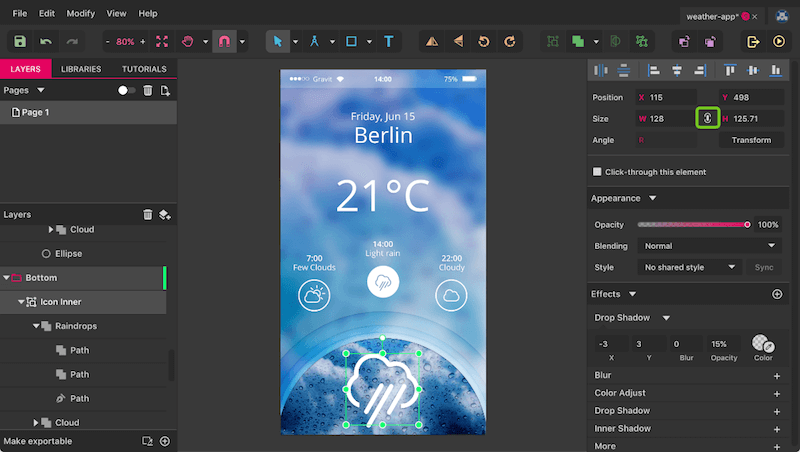The image size is (800, 452).
Task: Click the Transform button
Action: click(750, 140)
